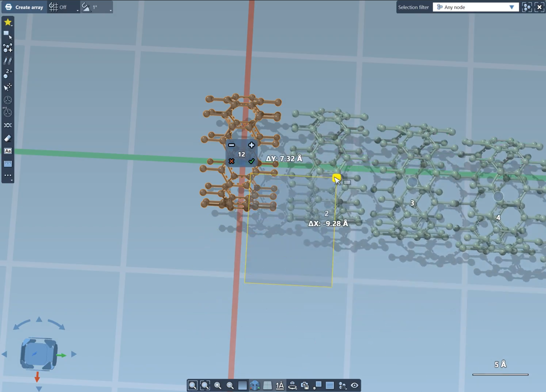This screenshot has width=546, height=392.
Task: Choose the eraser tool
Action: pyautogui.click(x=8, y=138)
